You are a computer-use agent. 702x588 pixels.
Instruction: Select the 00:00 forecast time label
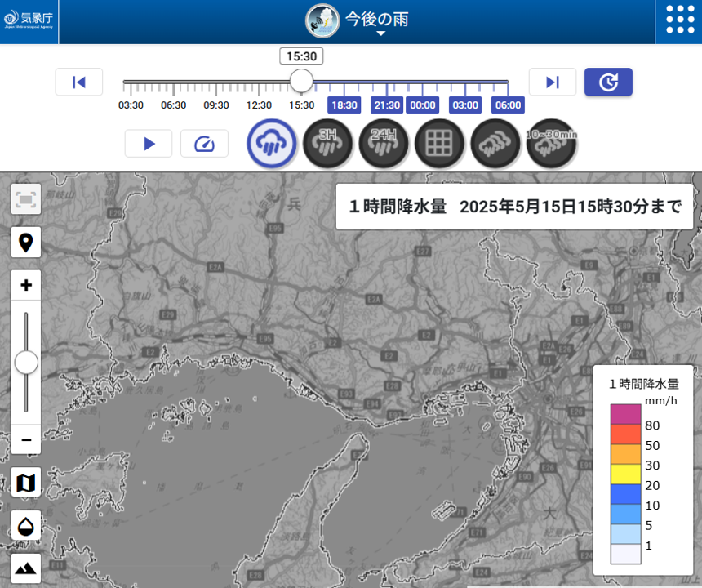[x=423, y=105]
